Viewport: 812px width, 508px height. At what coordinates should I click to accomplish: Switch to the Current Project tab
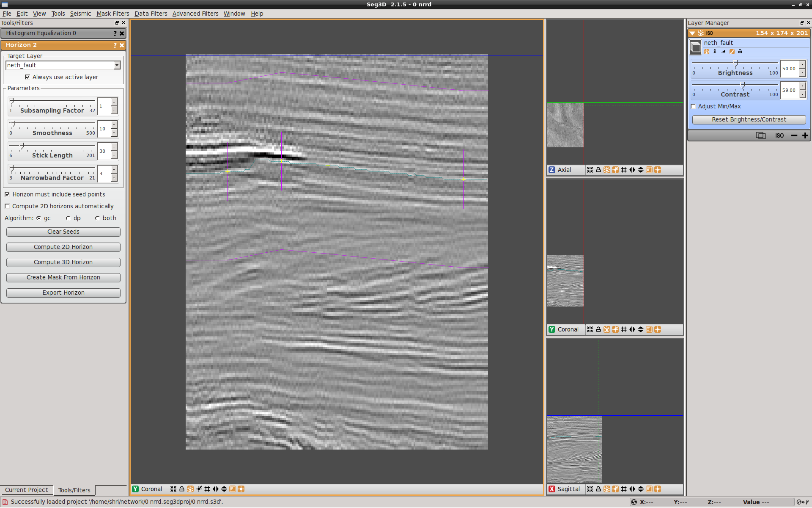click(27, 490)
